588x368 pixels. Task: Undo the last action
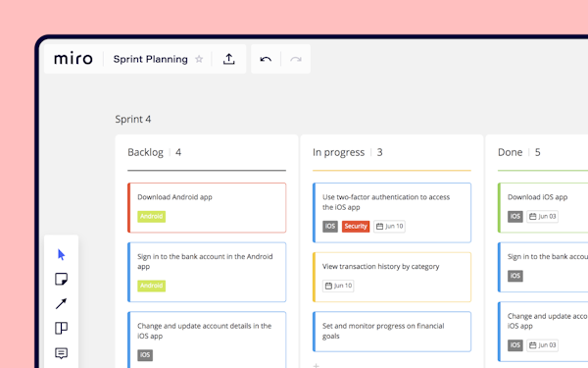(266, 59)
